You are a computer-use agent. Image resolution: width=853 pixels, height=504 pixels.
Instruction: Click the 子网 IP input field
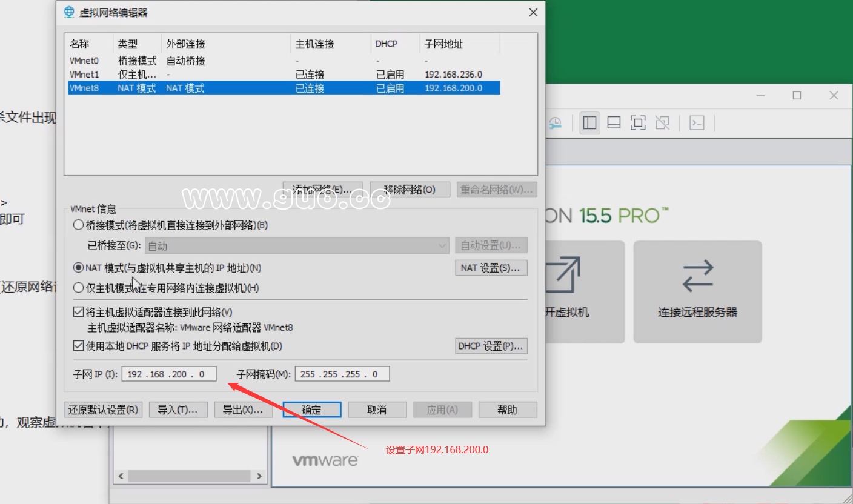point(168,374)
